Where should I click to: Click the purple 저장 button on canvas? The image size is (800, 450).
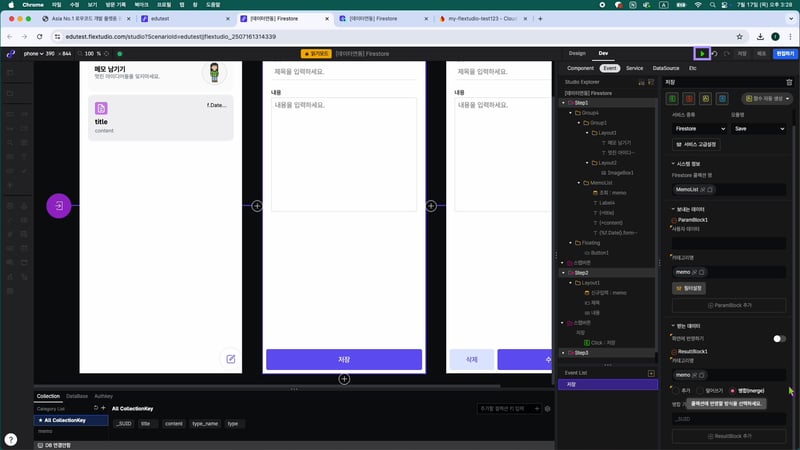coord(344,359)
